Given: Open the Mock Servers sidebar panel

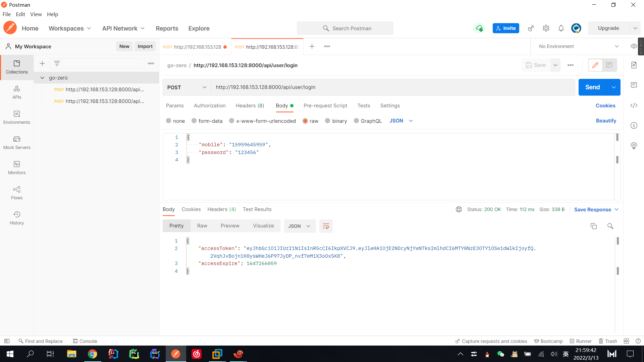Looking at the screenshot, I should tap(17, 143).
